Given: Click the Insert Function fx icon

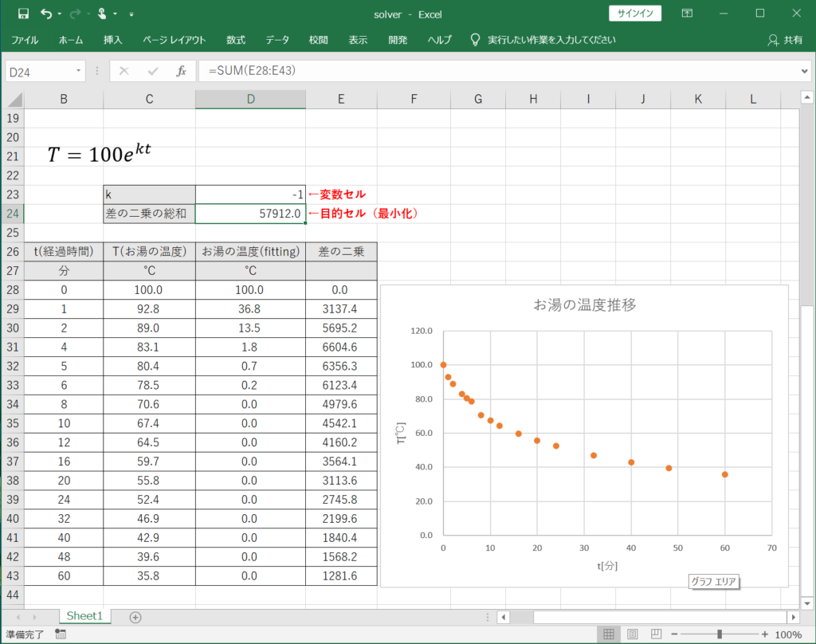Looking at the screenshot, I should click(x=181, y=71).
